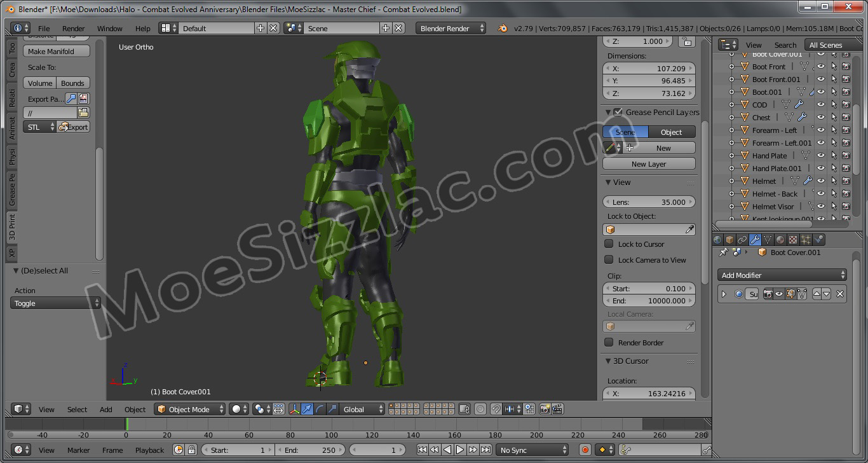
Task: Click the Lens value slider field
Action: 648,202
